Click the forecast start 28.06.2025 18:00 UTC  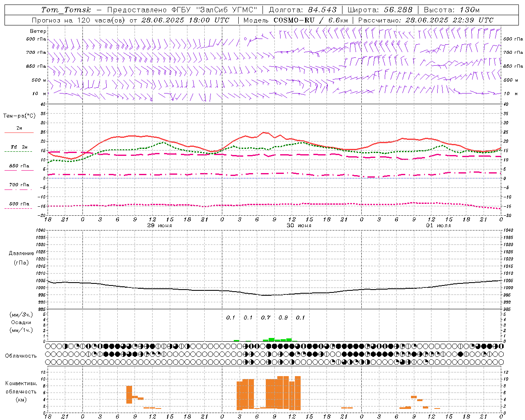point(185,20)
